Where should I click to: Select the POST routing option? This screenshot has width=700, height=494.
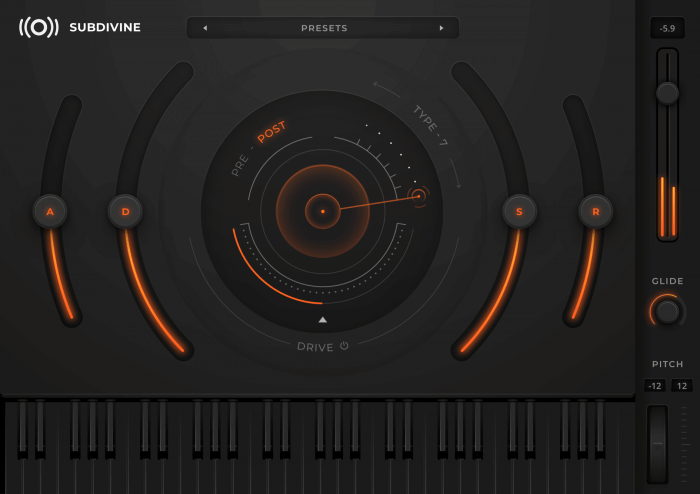(272, 132)
